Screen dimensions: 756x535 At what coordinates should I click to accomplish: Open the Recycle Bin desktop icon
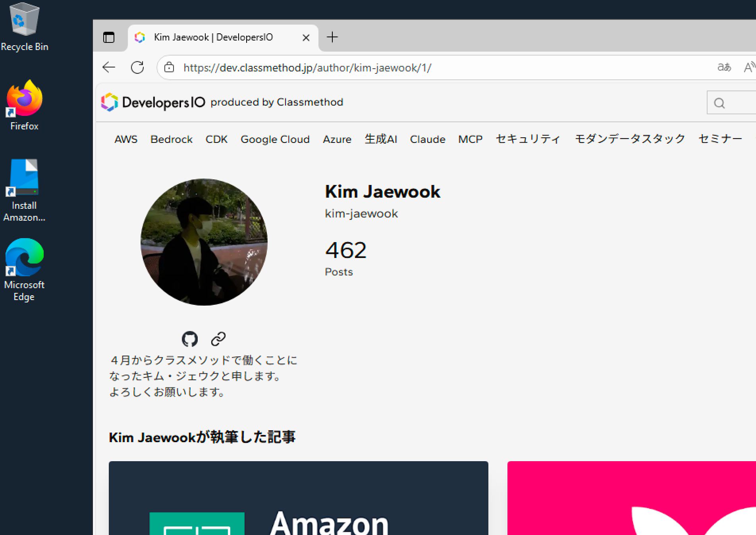25,27
